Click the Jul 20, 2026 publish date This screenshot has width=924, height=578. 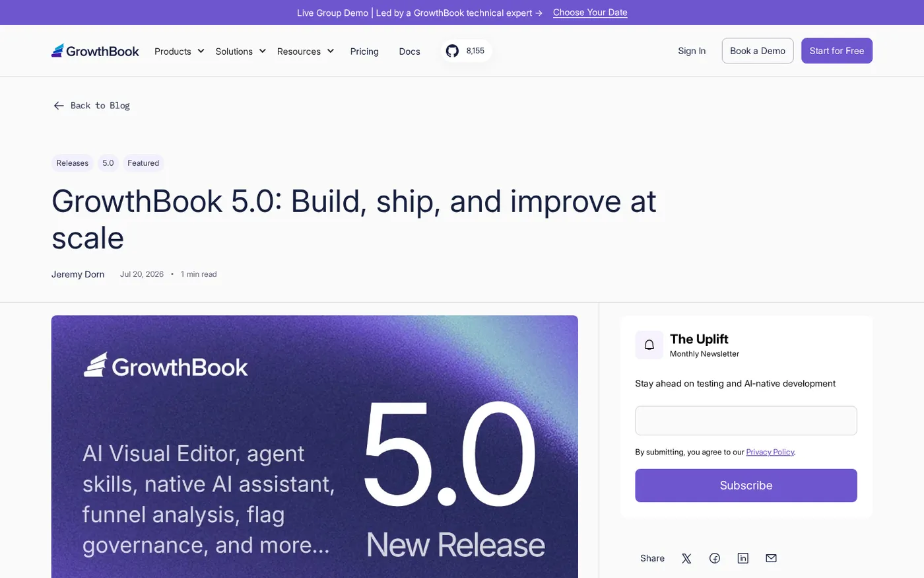point(142,274)
